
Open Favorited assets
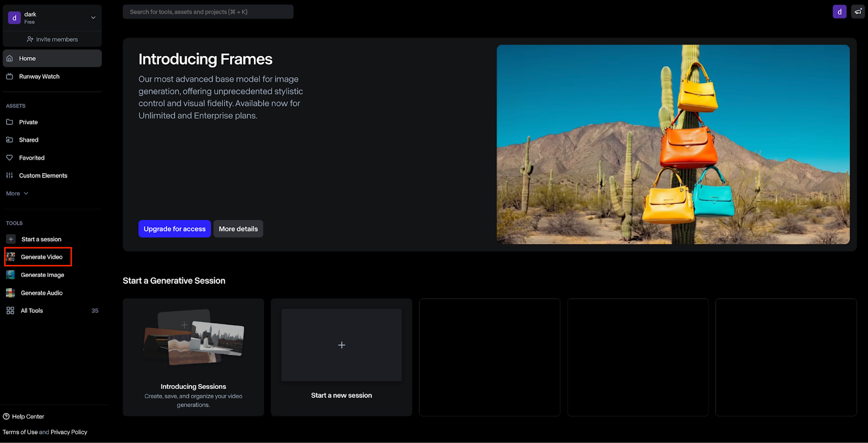point(32,158)
